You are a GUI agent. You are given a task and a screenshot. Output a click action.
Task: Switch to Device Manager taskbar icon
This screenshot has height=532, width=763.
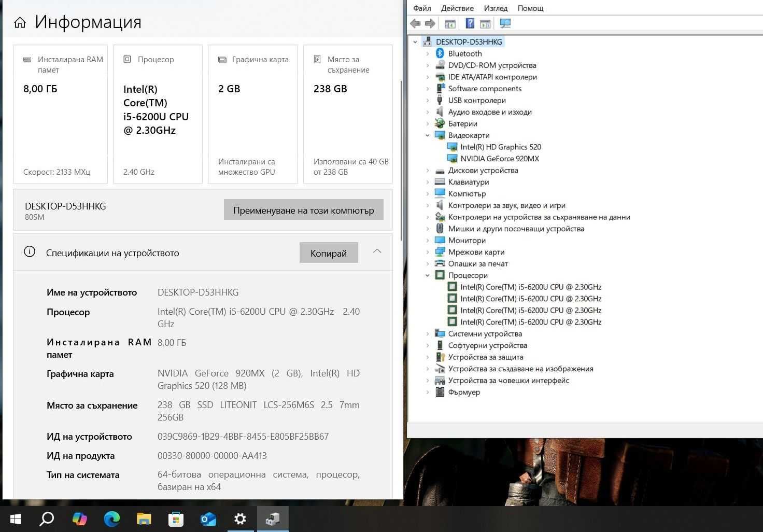pyautogui.click(x=273, y=519)
